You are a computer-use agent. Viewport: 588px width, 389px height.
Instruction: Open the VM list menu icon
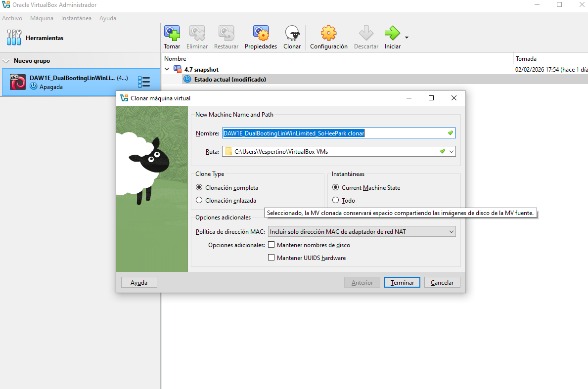pos(143,82)
